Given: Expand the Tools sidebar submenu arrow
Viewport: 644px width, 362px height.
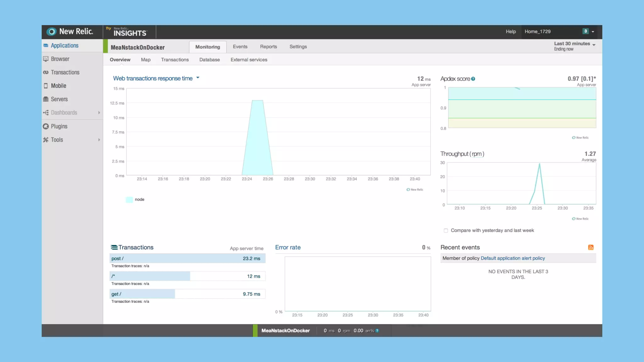Looking at the screenshot, I should pos(99,140).
